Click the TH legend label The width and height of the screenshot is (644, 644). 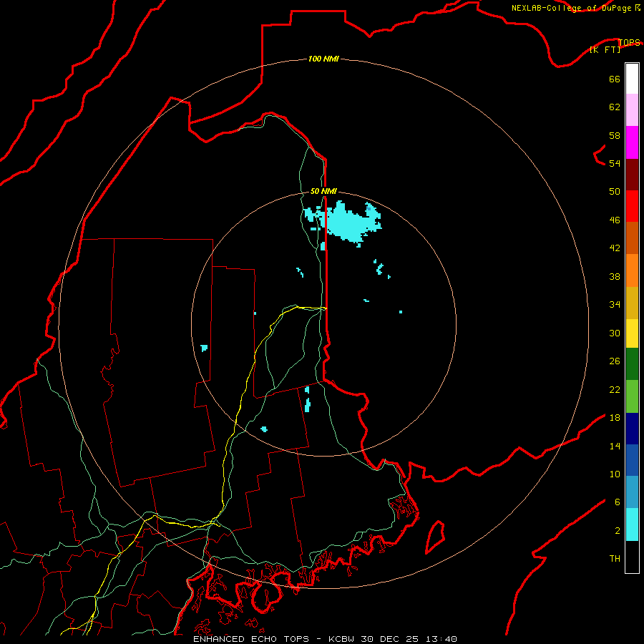615,559
